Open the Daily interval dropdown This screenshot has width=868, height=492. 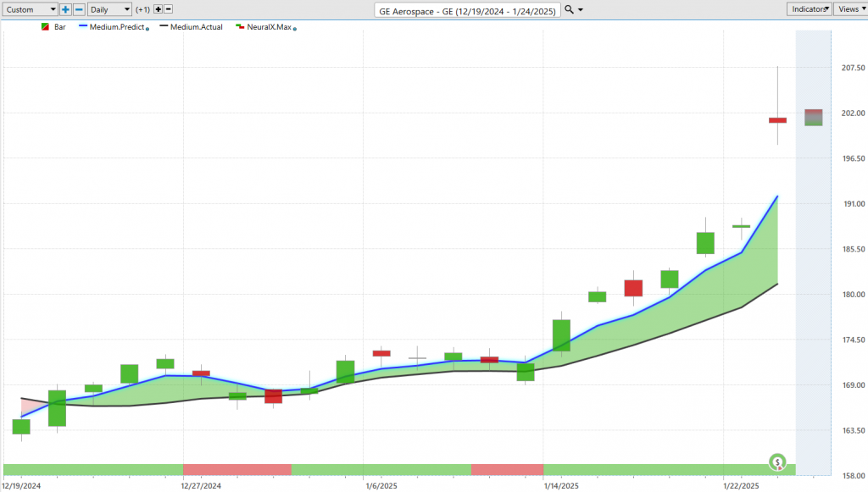point(109,9)
